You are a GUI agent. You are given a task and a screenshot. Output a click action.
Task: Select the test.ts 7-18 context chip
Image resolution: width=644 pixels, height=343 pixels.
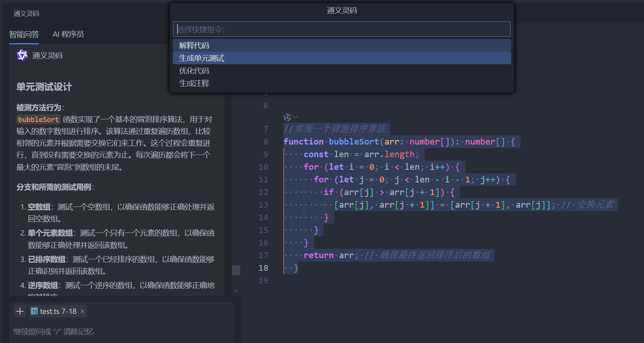pos(58,311)
